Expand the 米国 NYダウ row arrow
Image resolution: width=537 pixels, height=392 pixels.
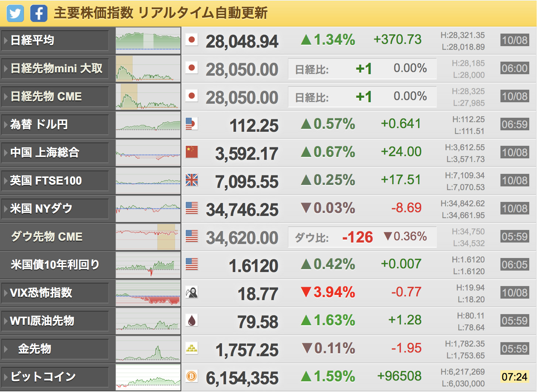point(6,209)
